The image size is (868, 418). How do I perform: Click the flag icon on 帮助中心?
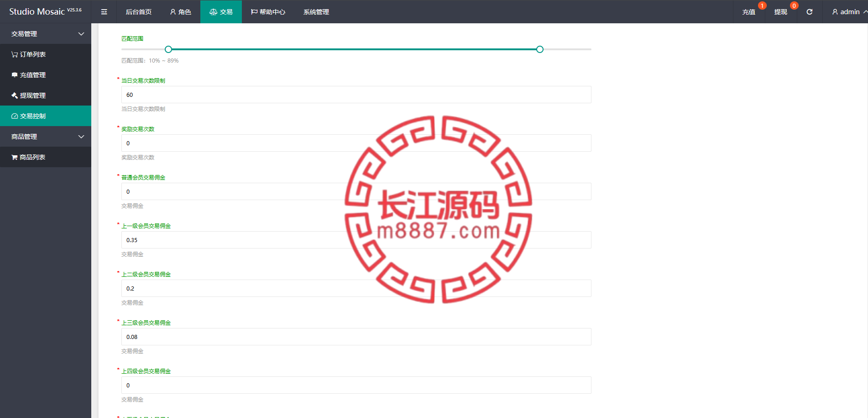point(254,12)
